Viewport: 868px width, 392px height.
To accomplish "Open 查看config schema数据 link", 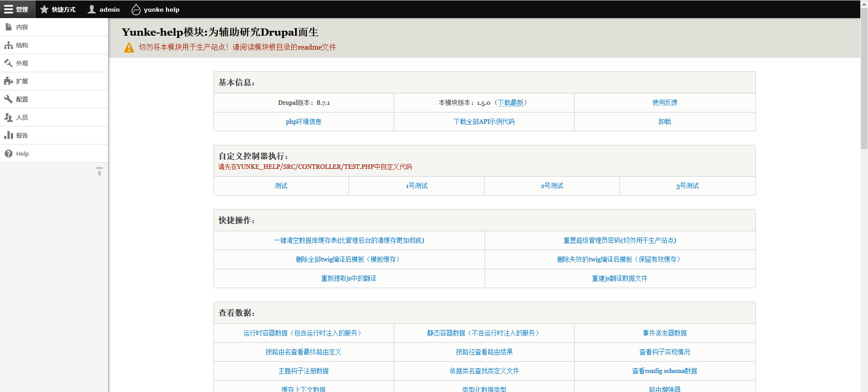I will point(664,371).
